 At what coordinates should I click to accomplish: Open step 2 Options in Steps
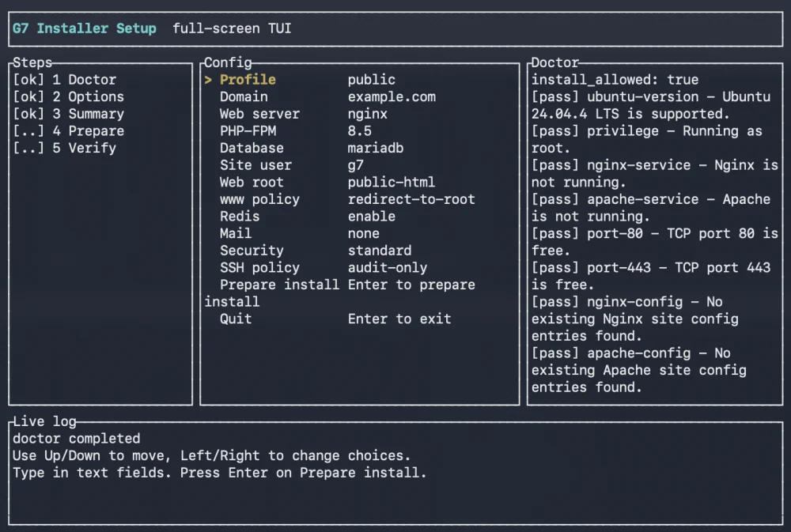coord(69,96)
